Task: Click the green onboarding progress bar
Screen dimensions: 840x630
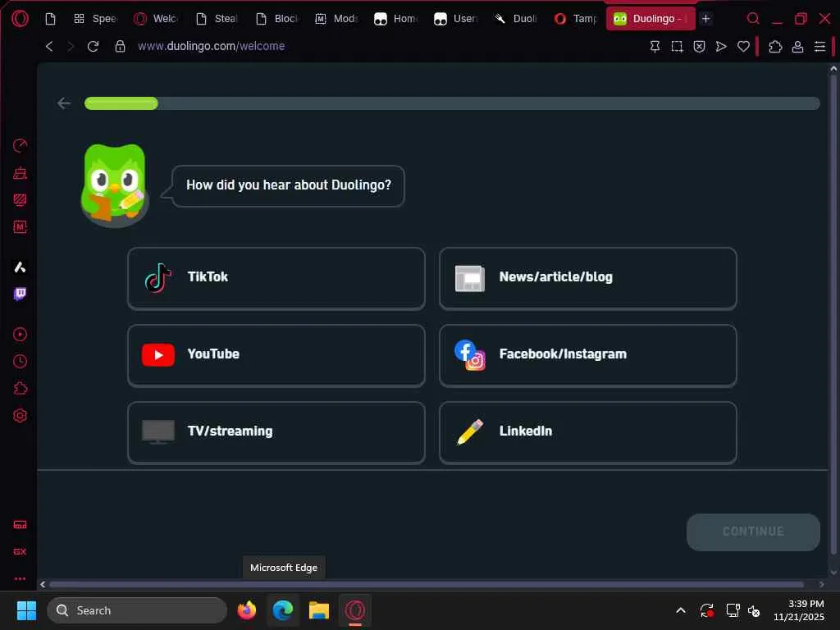Action: click(121, 103)
